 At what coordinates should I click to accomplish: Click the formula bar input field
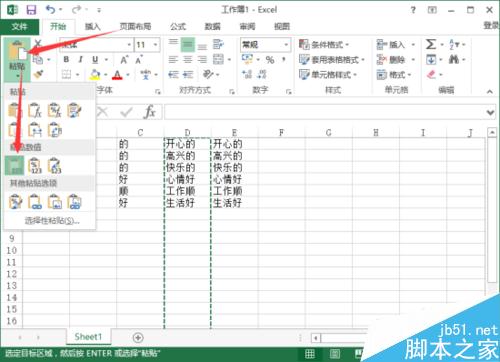pyautogui.click(x=324, y=112)
